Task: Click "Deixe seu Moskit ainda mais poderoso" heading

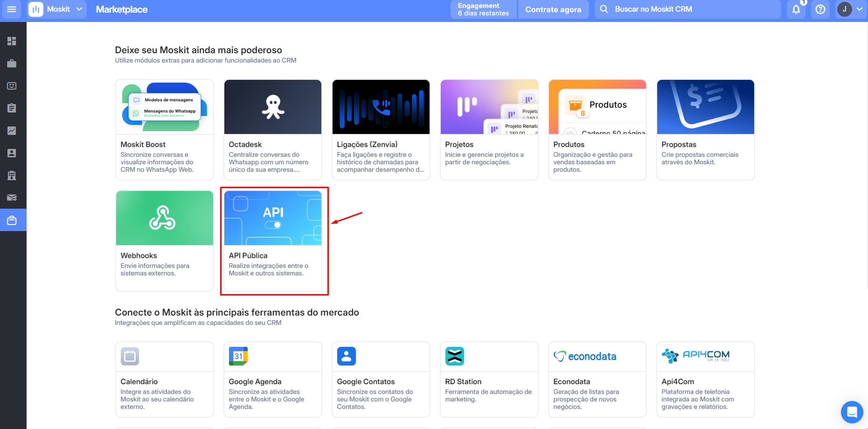Action: point(199,50)
